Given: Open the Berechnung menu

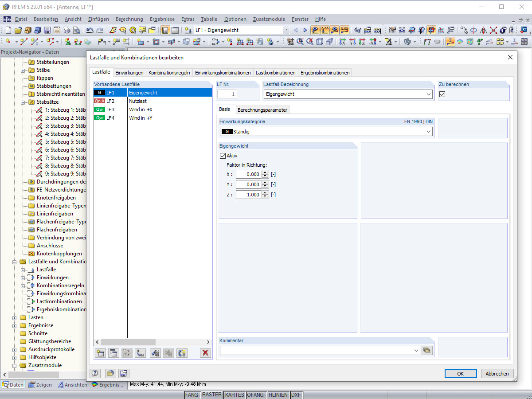Looking at the screenshot, I should [x=129, y=19].
